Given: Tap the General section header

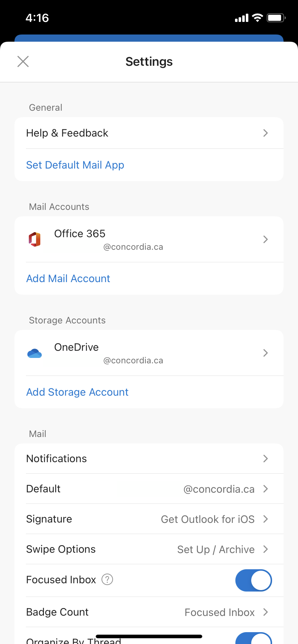Looking at the screenshot, I should (x=46, y=107).
